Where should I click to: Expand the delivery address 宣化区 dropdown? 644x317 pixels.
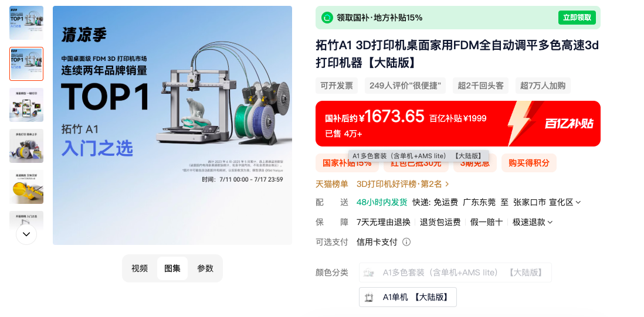point(578,202)
